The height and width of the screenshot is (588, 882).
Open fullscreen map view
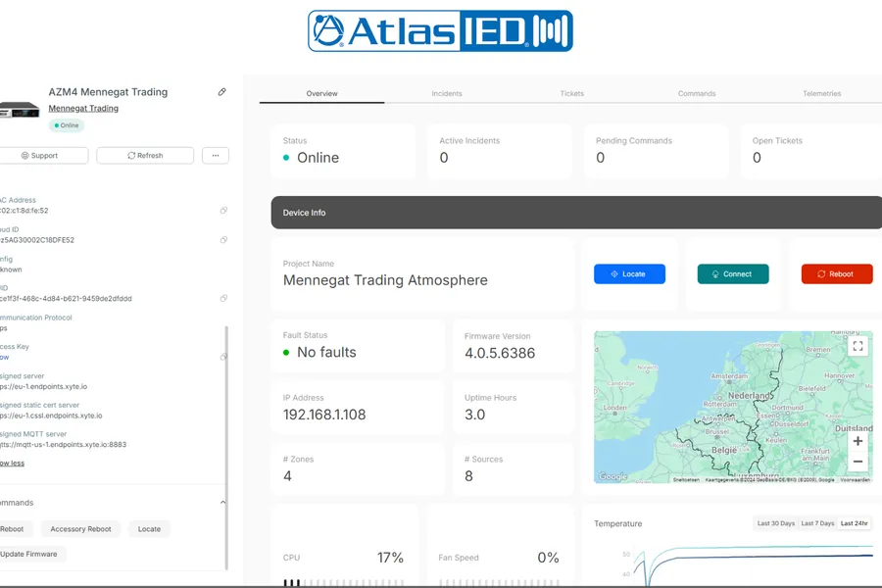(x=857, y=346)
